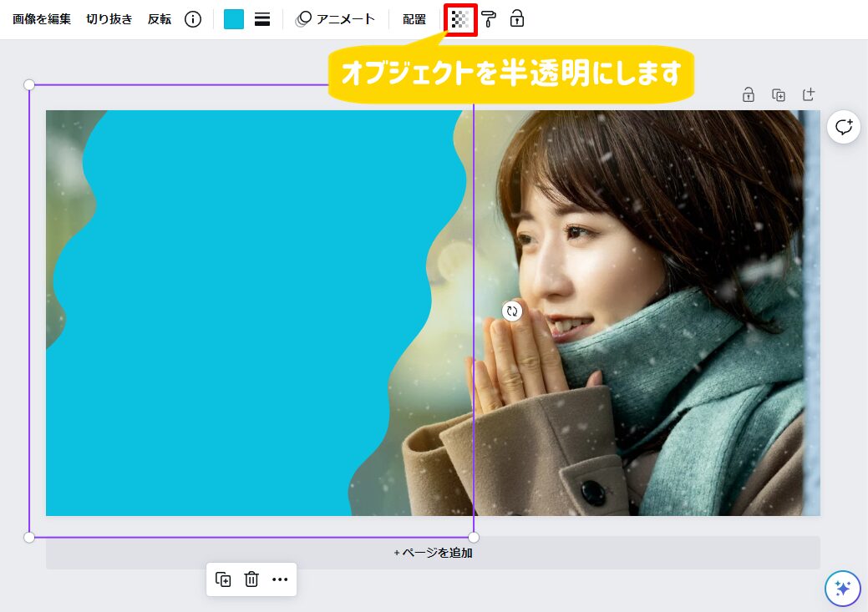Toggle the lock icon in top toolbar

(517, 19)
